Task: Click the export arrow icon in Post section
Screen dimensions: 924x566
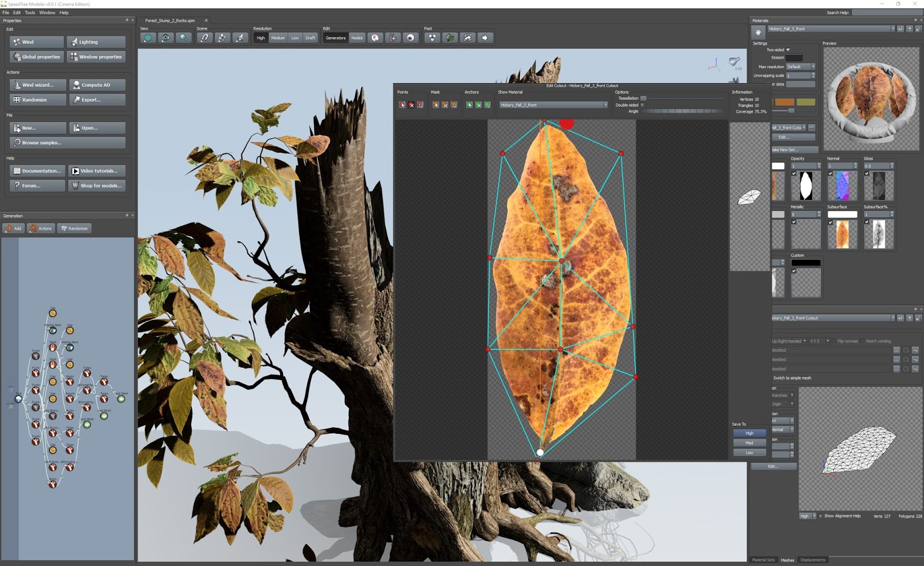Action: click(485, 38)
